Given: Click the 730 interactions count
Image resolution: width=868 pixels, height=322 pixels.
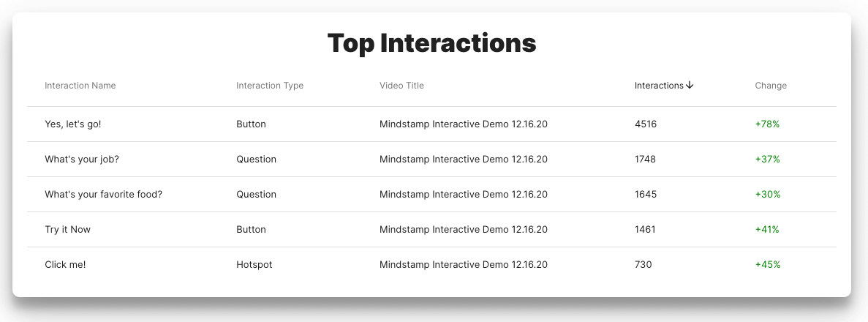Looking at the screenshot, I should click(x=643, y=265).
